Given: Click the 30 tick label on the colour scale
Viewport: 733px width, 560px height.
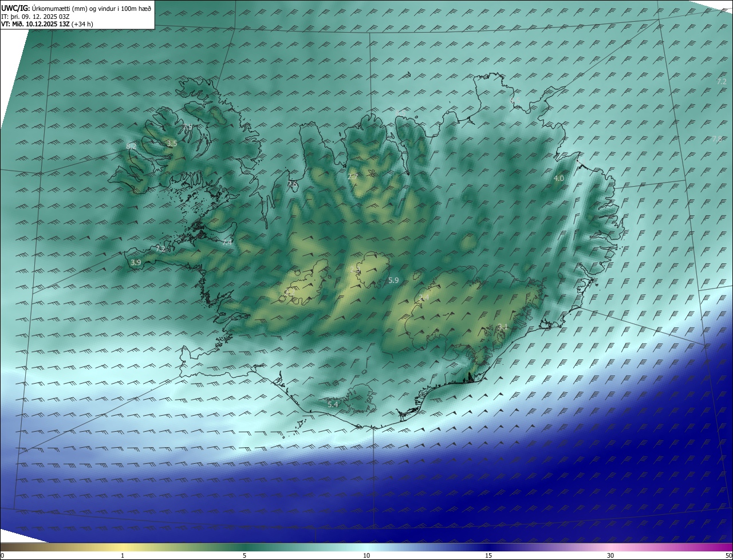Looking at the screenshot, I should click(x=610, y=556).
